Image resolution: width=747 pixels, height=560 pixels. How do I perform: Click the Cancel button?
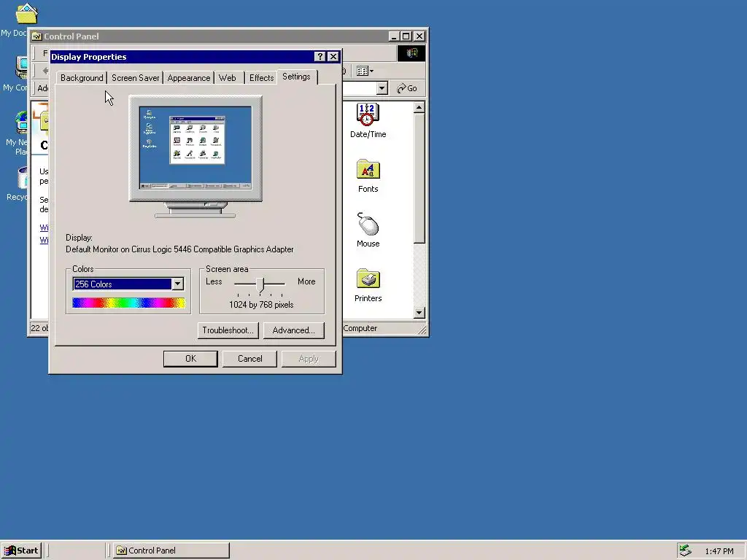click(x=250, y=359)
